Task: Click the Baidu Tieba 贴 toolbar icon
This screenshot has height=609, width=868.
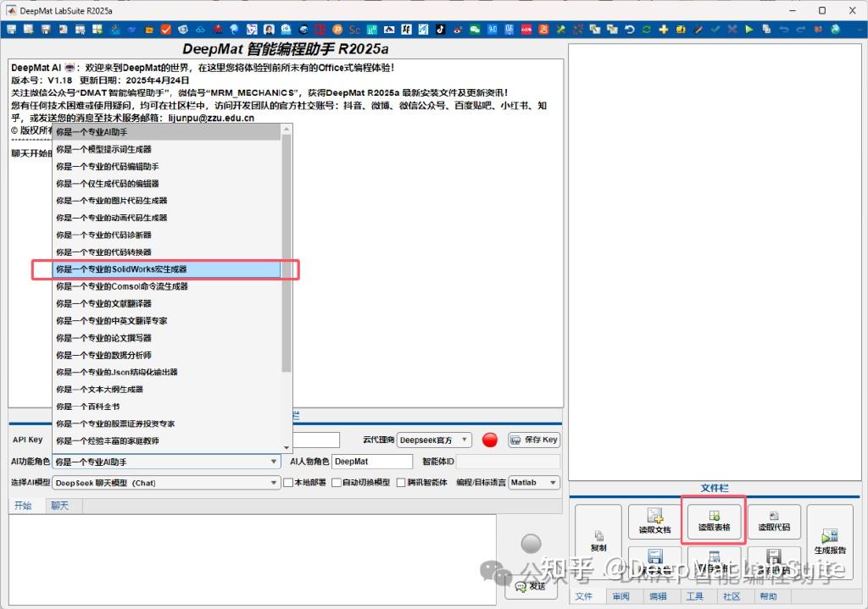Action: 509,30
